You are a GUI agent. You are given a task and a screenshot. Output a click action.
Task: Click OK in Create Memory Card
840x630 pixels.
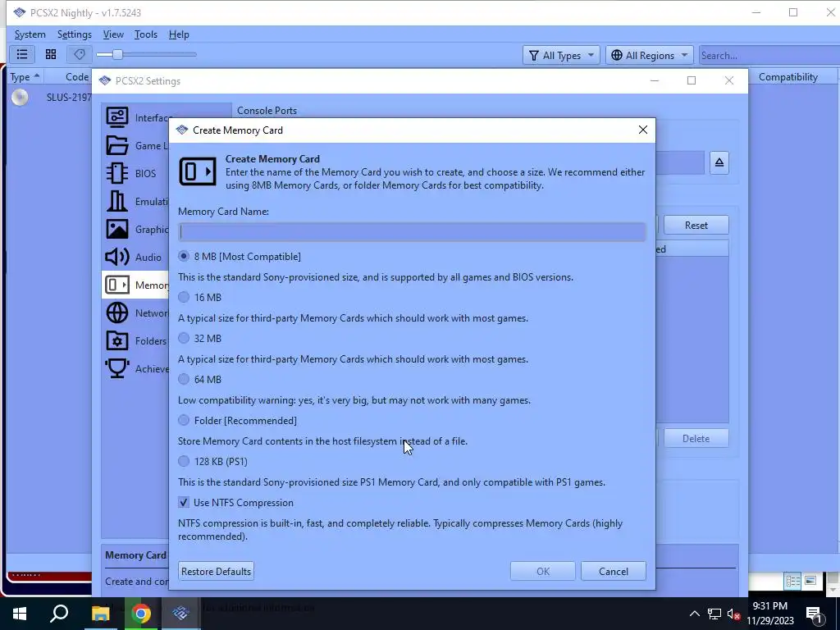543,571
